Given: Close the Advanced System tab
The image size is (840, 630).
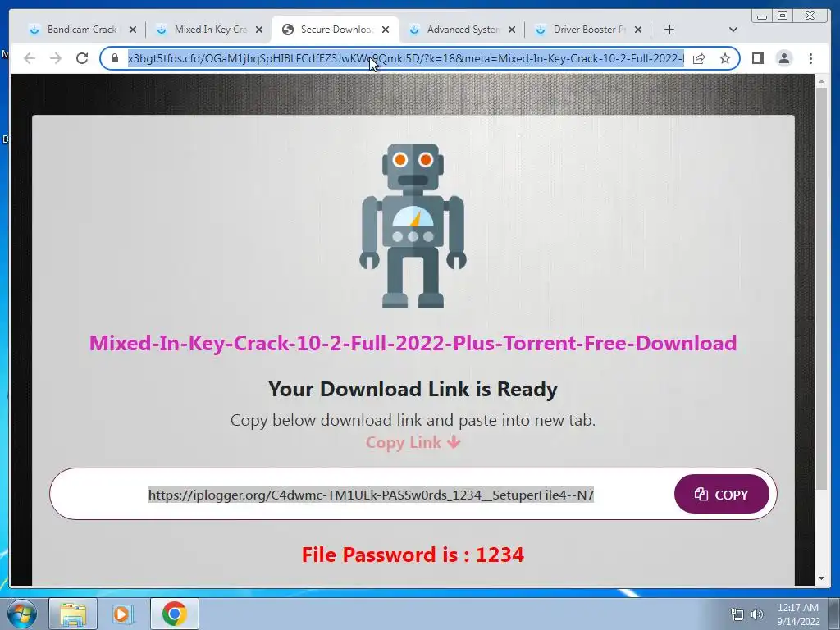Looking at the screenshot, I should coord(512,30).
